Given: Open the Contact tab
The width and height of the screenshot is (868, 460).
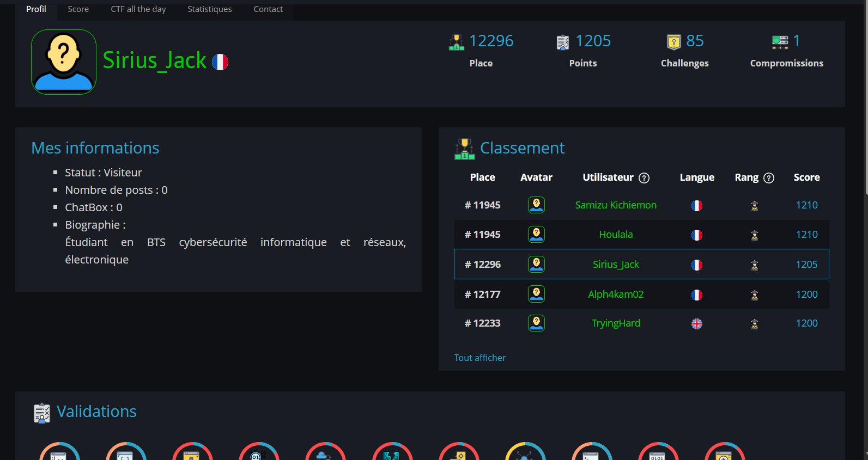Looking at the screenshot, I should [268, 9].
